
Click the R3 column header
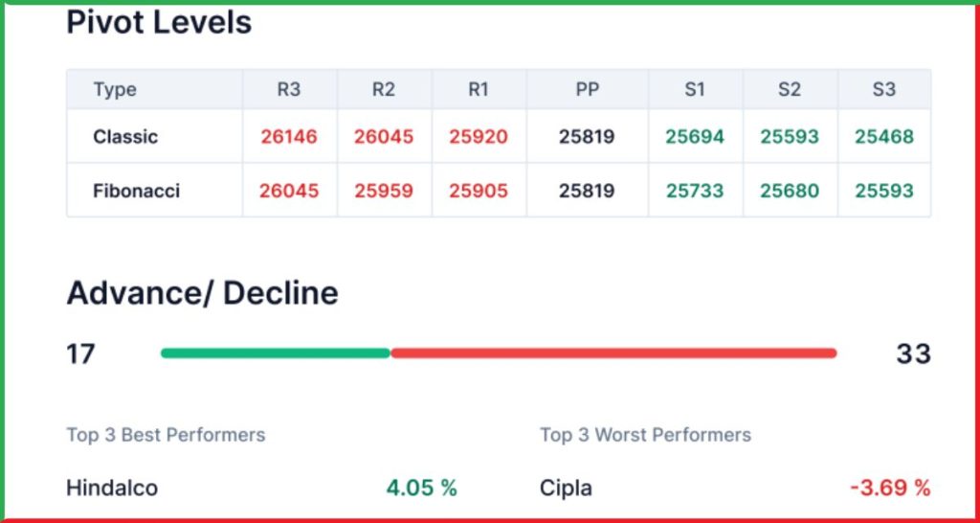coord(288,90)
